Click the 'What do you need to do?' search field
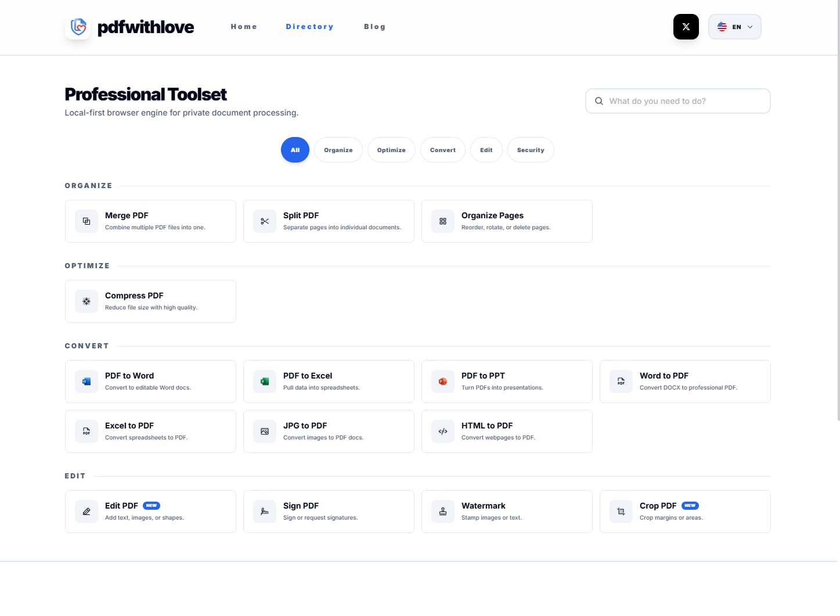This screenshot has width=840, height=616. coord(685,101)
